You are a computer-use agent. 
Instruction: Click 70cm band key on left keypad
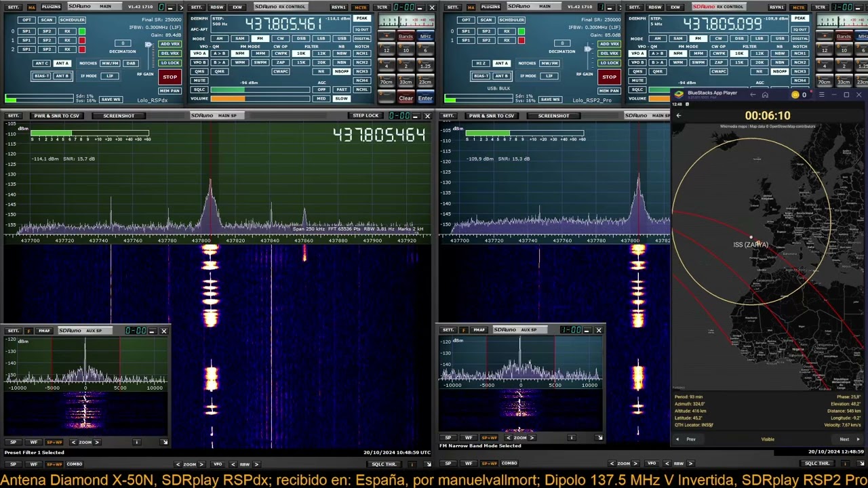click(387, 82)
